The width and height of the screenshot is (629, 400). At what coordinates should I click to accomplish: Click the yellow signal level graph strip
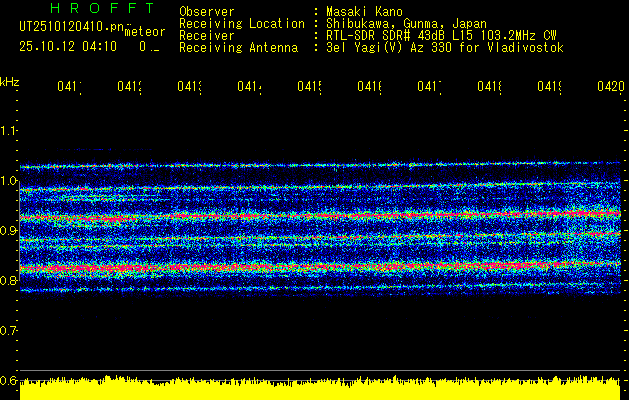pos(320,390)
